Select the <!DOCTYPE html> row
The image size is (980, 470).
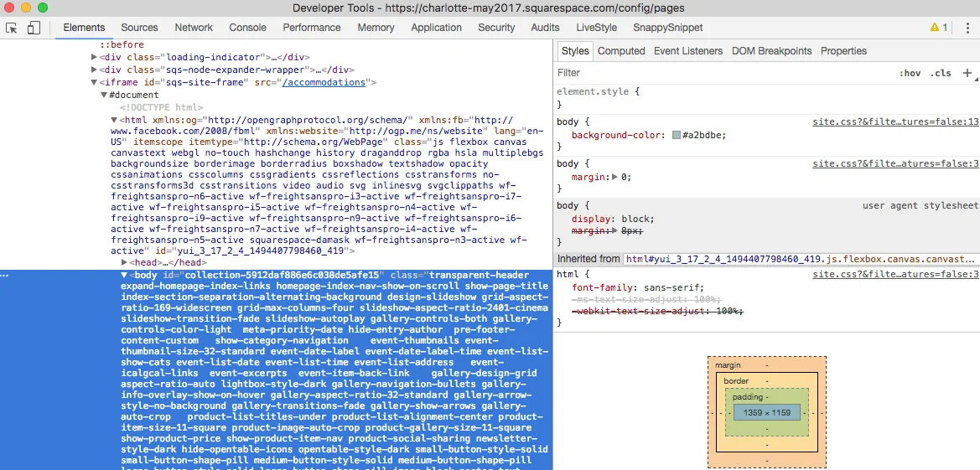click(161, 107)
